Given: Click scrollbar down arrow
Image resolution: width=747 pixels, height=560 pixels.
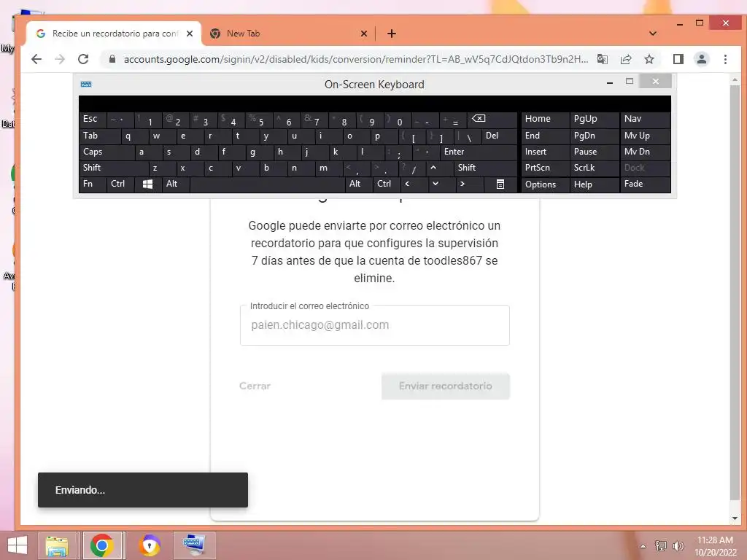Looking at the screenshot, I should [x=735, y=518].
